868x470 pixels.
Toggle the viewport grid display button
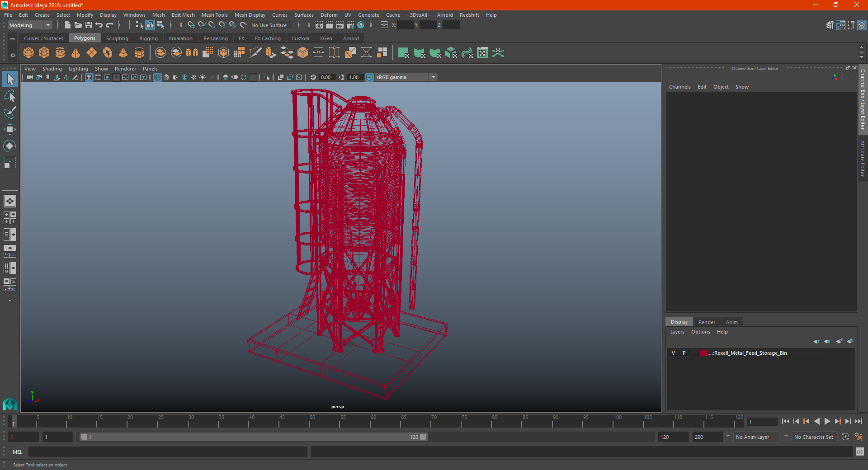(x=89, y=77)
